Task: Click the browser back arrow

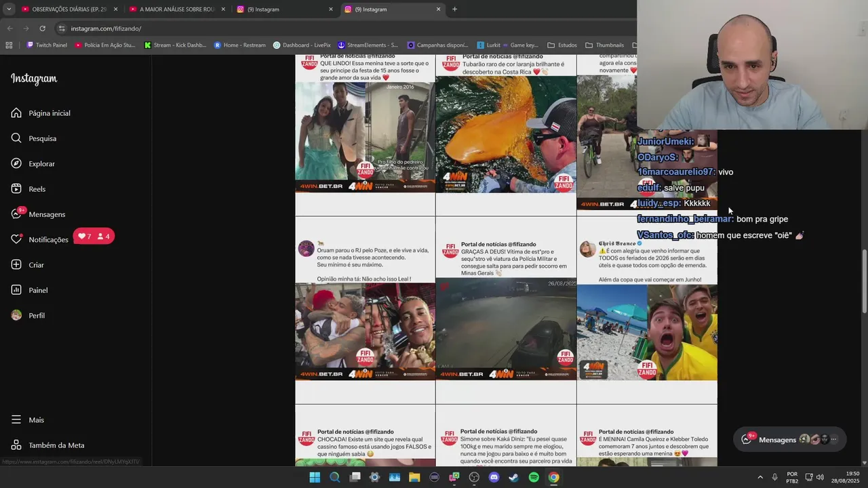Action: (9, 28)
